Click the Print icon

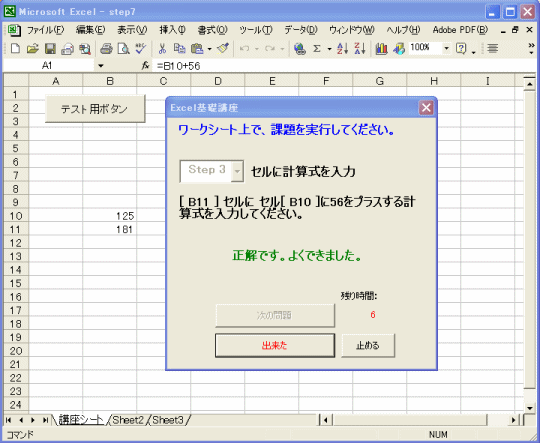[x=106, y=49]
